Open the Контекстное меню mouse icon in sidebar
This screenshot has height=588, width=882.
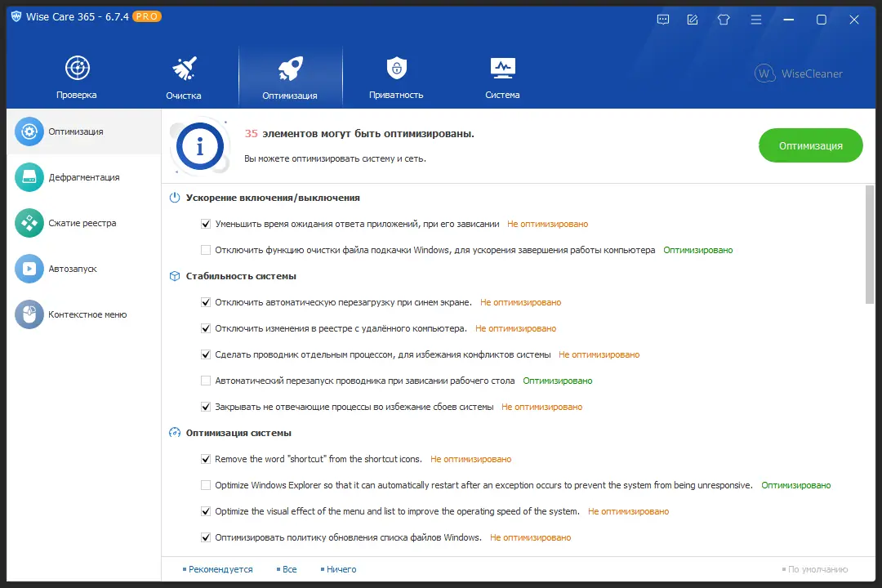(29, 314)
